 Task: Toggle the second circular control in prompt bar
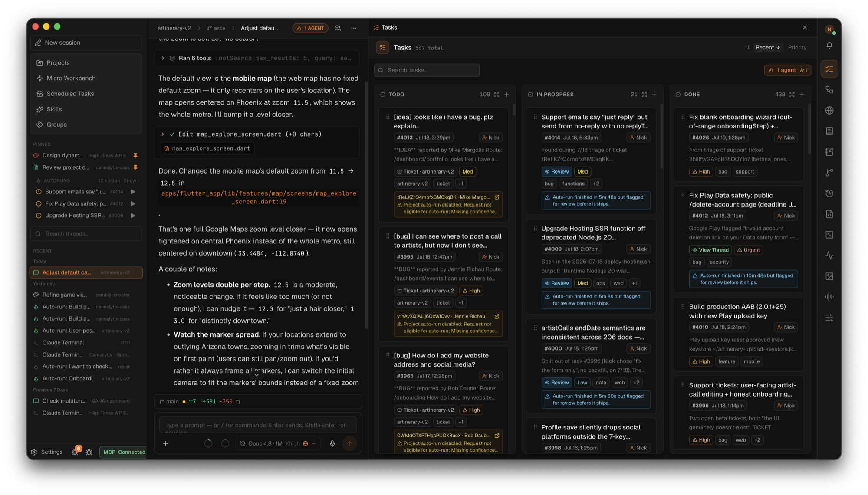pyautogui.click(x=225, y=443)
